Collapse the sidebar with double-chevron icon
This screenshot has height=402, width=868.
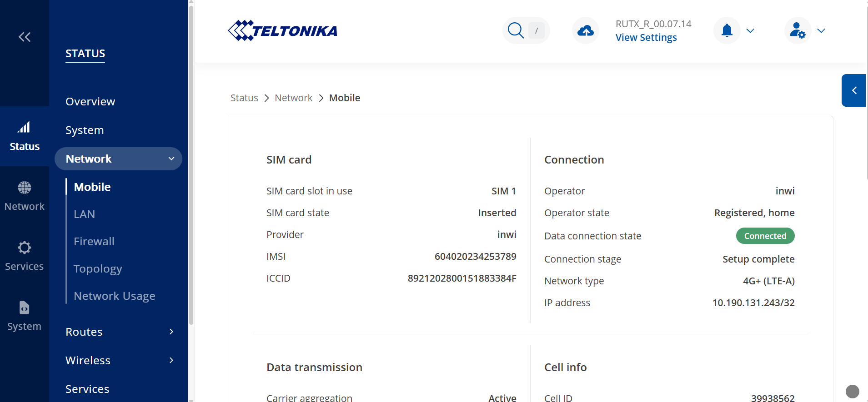(x=25, y=37)
